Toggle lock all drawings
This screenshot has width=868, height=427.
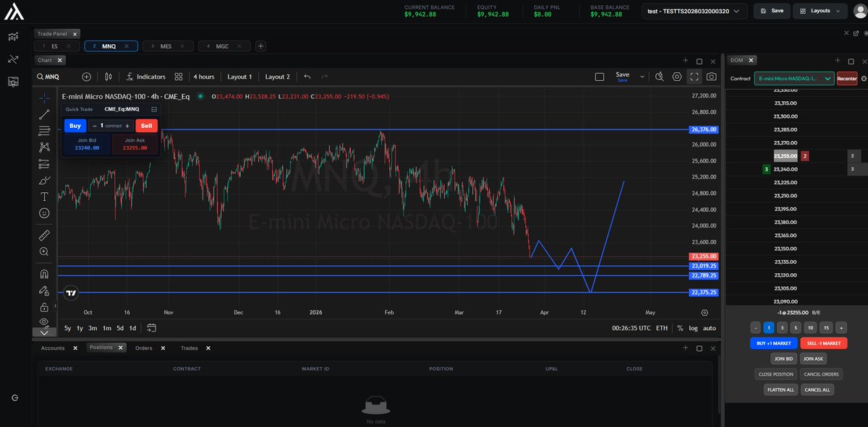click(x=44, y=307)
